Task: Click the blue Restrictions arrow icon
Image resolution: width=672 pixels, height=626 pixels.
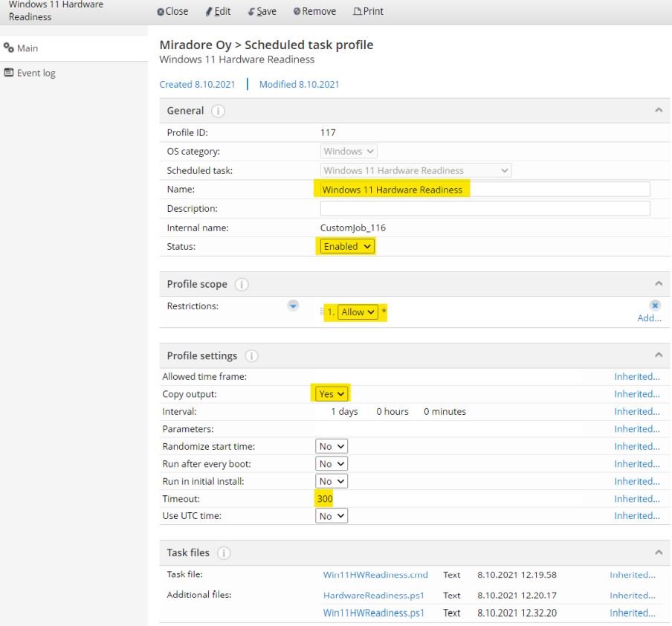Action: point(293,306)
